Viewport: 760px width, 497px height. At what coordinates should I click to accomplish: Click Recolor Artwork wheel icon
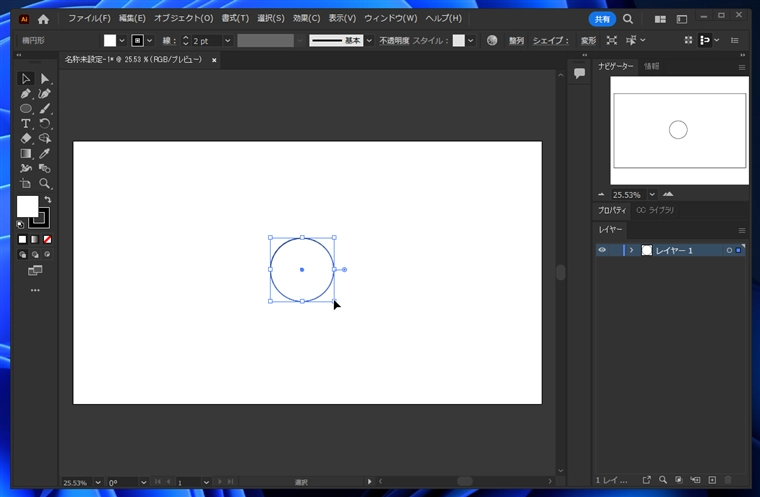tap(492, 40)
